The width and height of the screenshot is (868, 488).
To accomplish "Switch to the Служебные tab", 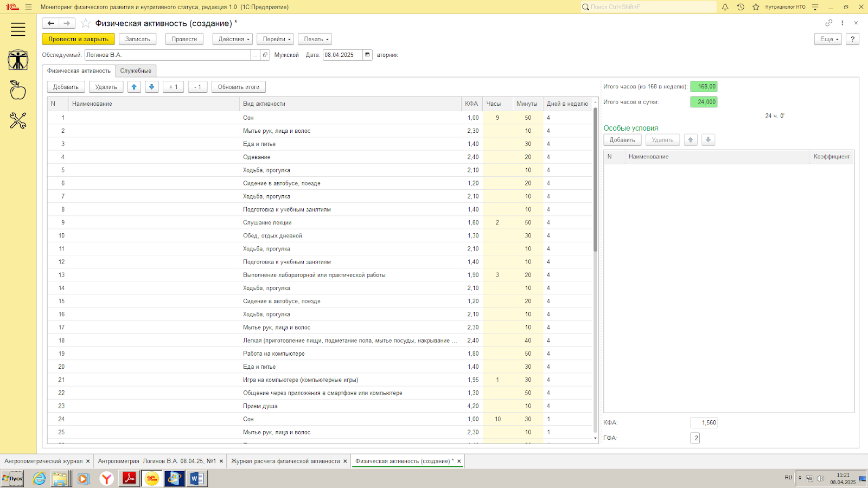I will tap(136, 70).
